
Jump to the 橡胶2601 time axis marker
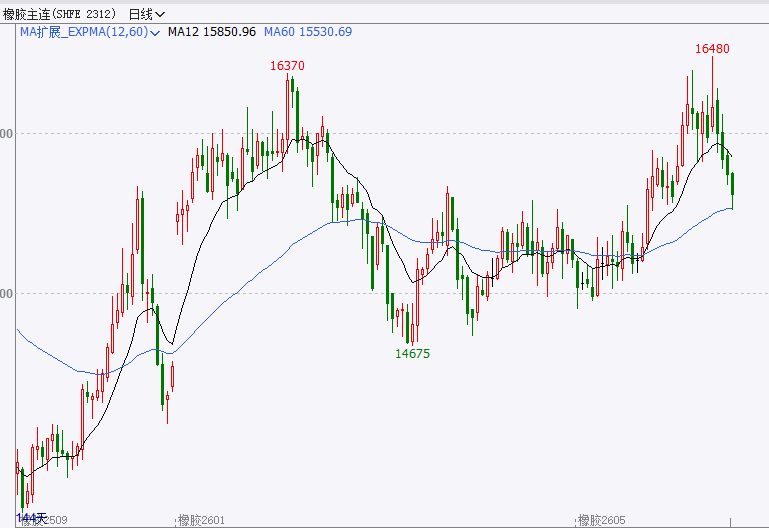coord(201,520)
